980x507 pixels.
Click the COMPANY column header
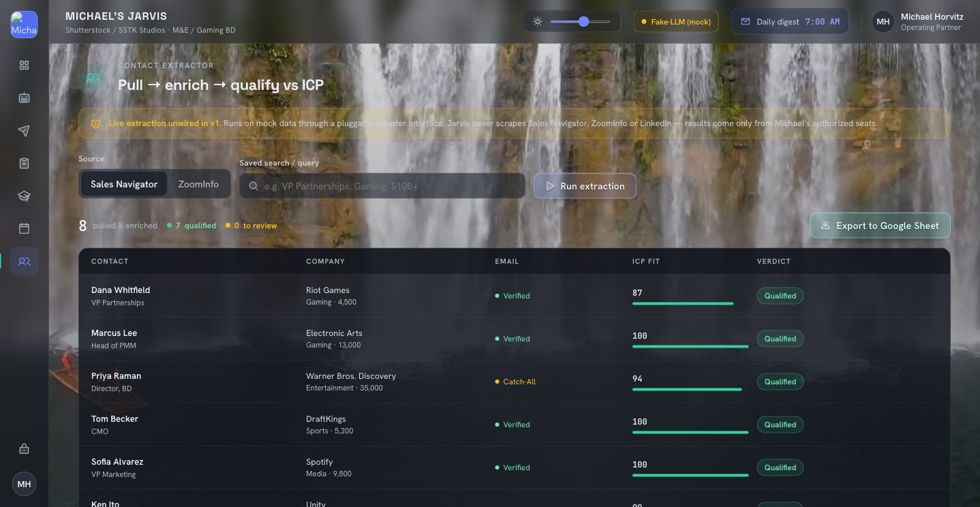[x=325, y=262]
